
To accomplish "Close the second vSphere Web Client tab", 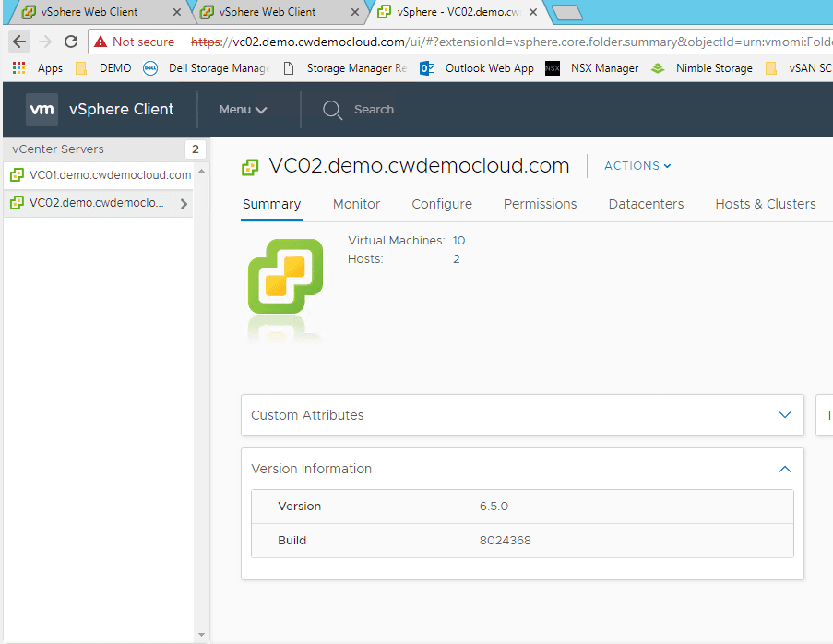I will [355, 12].
